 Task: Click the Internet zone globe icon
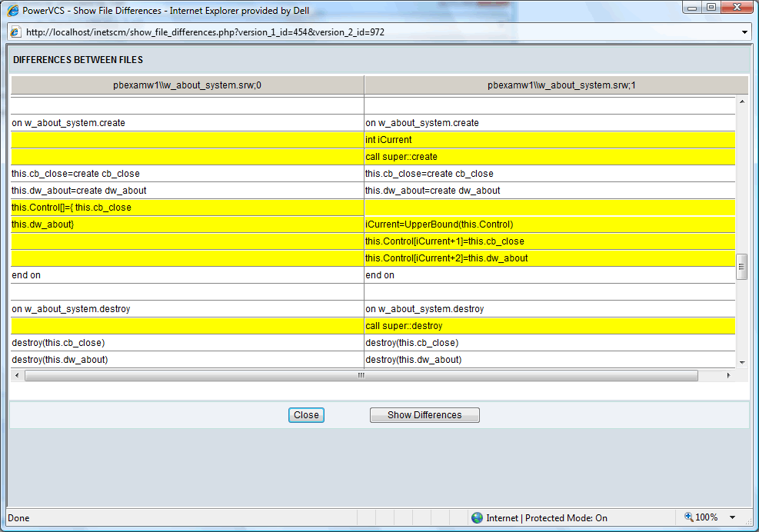[x=478, y=517]
